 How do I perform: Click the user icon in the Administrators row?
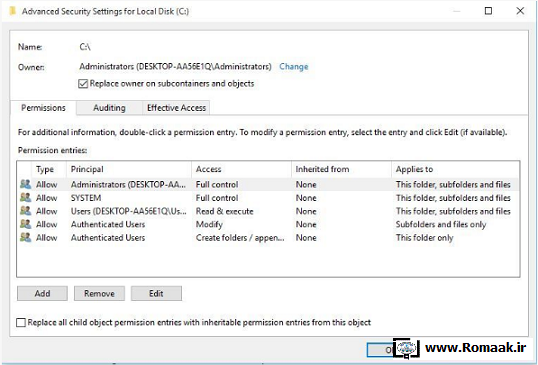pyautogui.click(x=25, y=184)
